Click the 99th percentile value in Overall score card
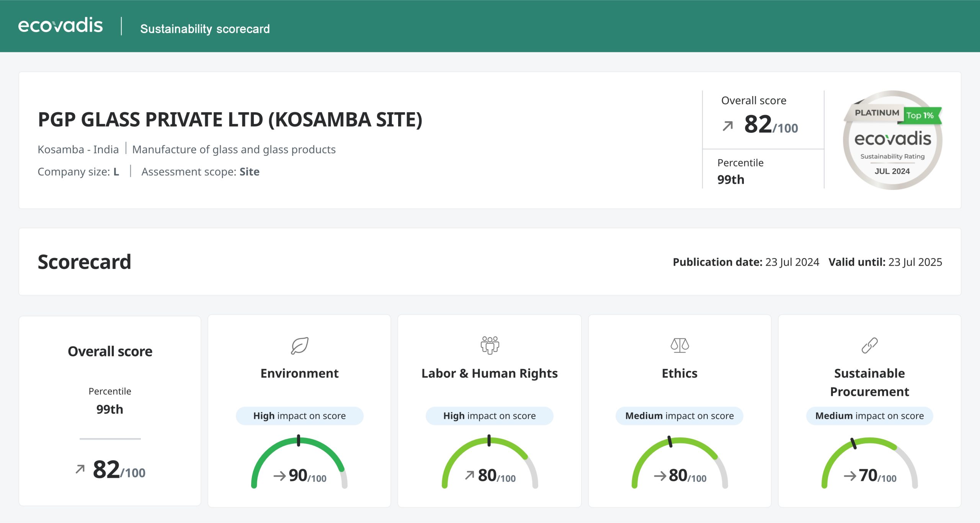980x523 pixels. [109, 409]
